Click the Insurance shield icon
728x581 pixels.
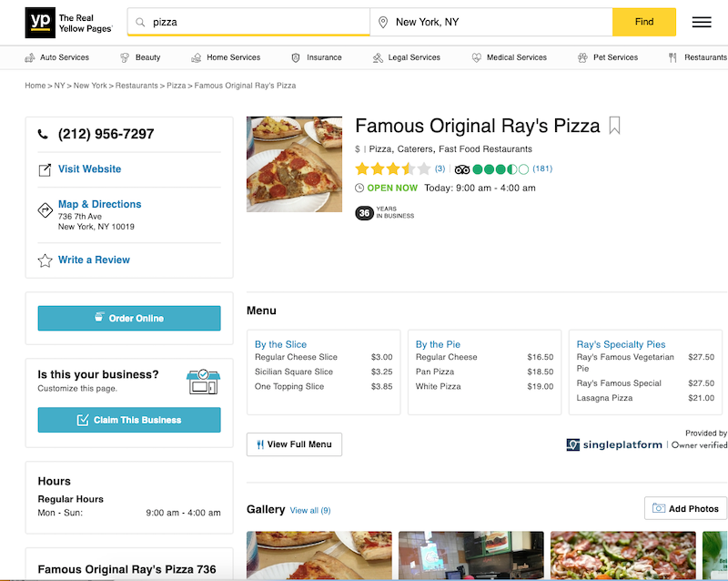[x=295, y=57]
